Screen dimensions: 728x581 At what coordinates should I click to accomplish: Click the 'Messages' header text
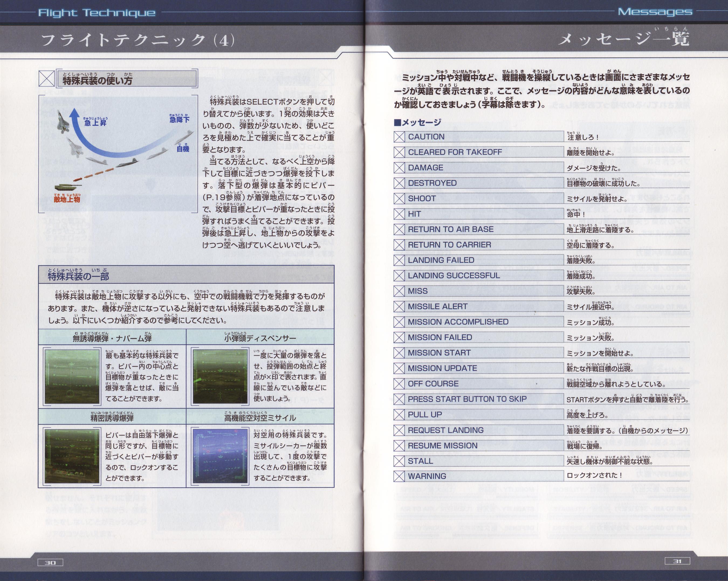click(x=655, y=12)
